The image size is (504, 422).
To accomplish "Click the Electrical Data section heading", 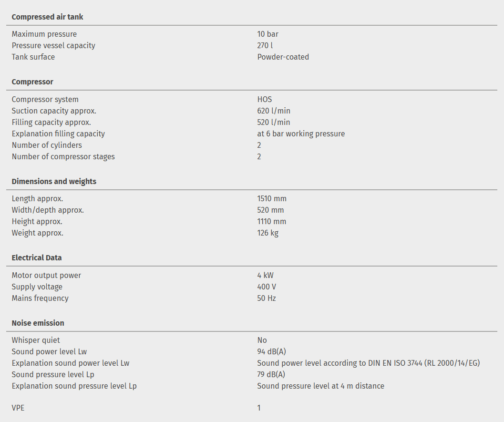I will [x=37, y=257].
